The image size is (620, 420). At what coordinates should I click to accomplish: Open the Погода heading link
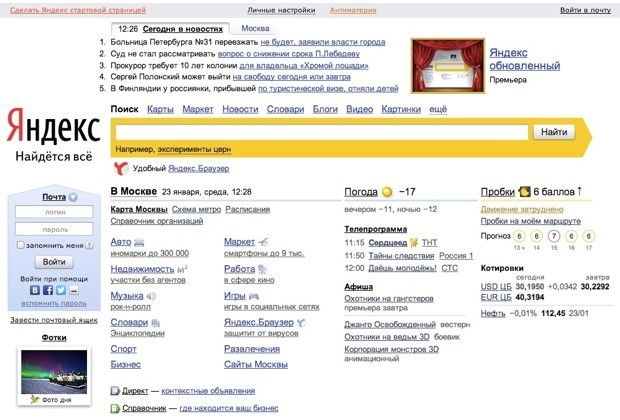361,192
